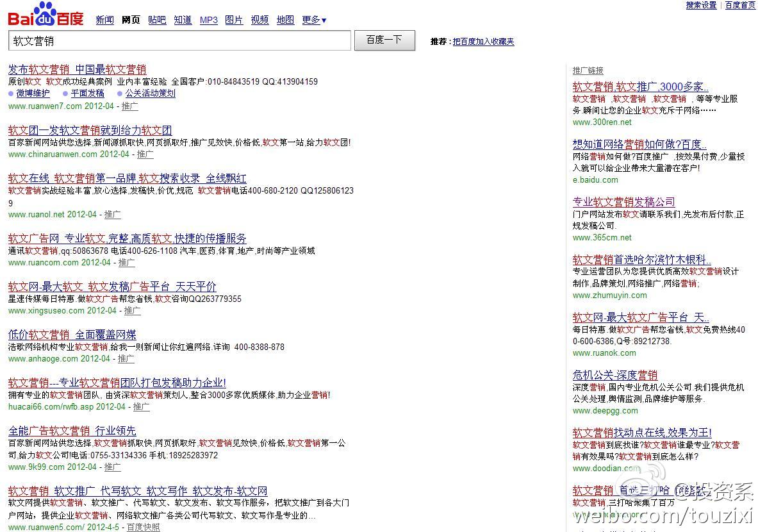Click sidebar URL www.300ren.net
This screenshot has height=532, width=758.
(602, 122)
